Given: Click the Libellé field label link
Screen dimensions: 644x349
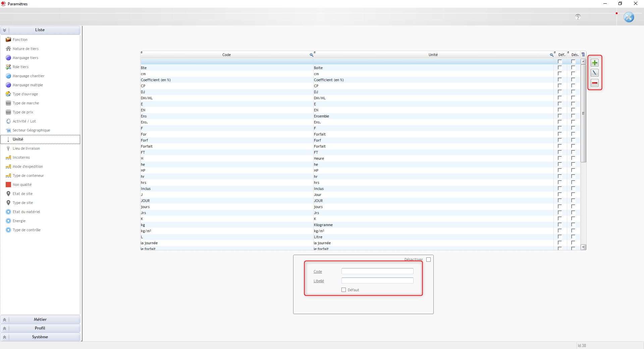Looking at the screenshot, I should click(319, 281).
